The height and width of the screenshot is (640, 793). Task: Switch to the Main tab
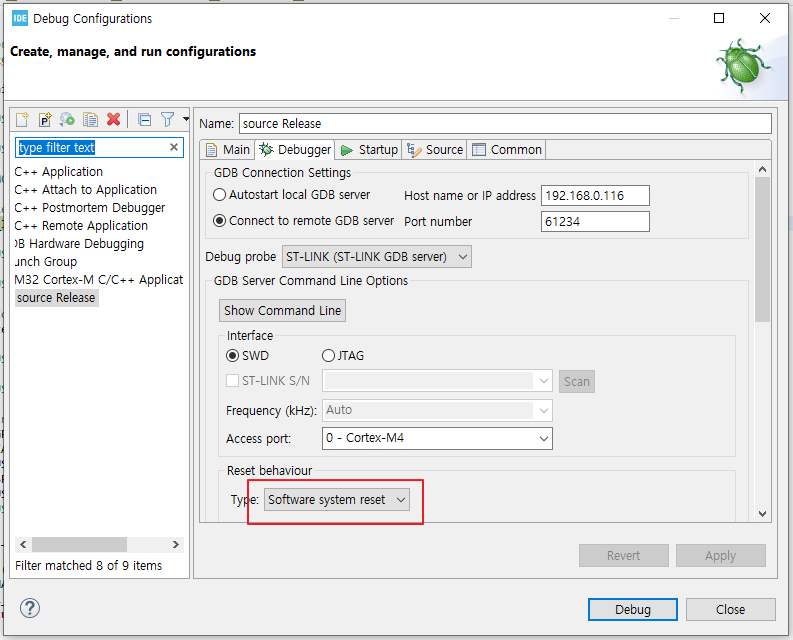(x=227, y=150)
